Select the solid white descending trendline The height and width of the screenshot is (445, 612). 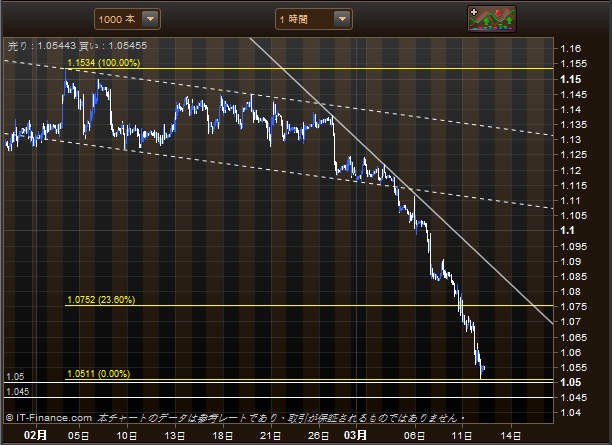401,181
